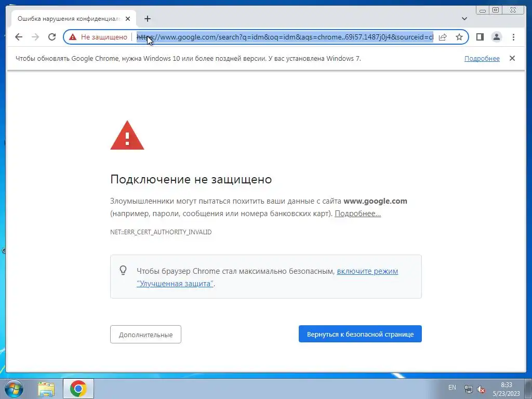The width and height of the screenshot is (532, 399).
Task: Select the 'Ошибка нарушения конфиденциальности' tab
Action: [x=74, y=19]
